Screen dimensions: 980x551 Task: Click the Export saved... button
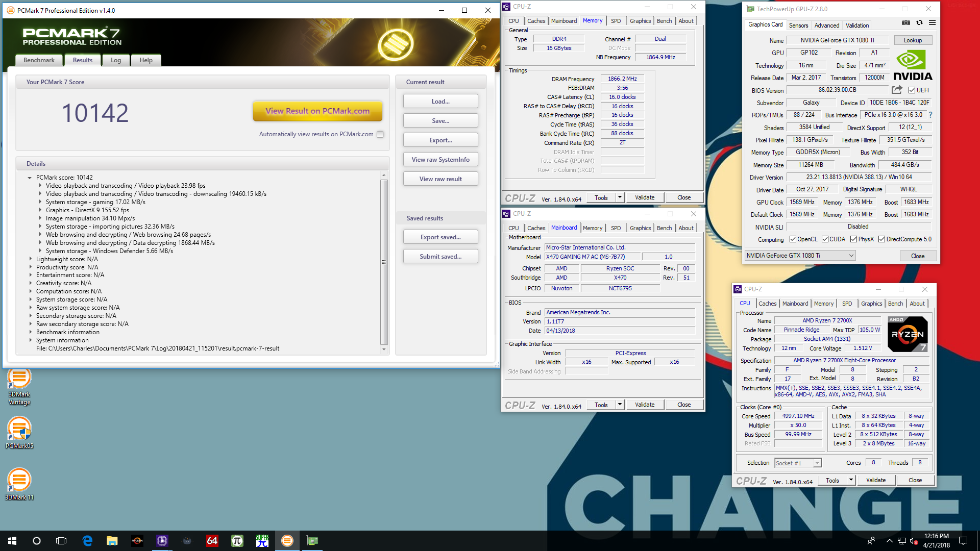point(440,237)
